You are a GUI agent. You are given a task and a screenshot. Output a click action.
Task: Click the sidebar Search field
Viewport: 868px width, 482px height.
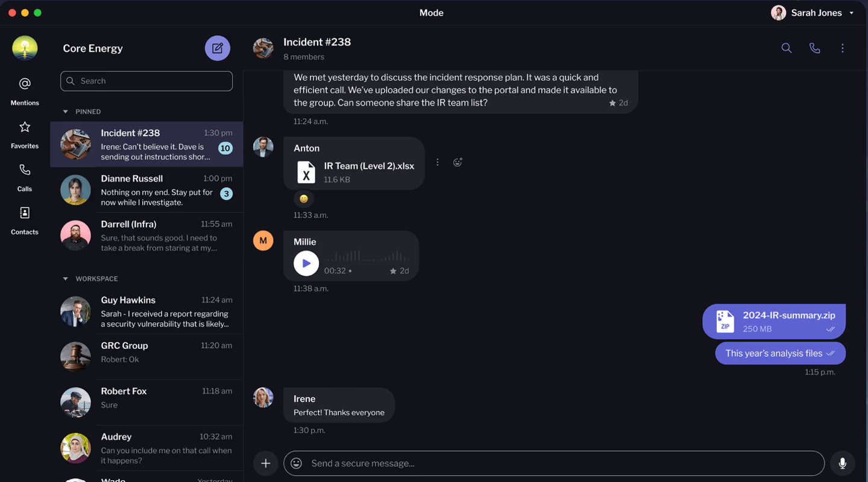coord(146,81)
